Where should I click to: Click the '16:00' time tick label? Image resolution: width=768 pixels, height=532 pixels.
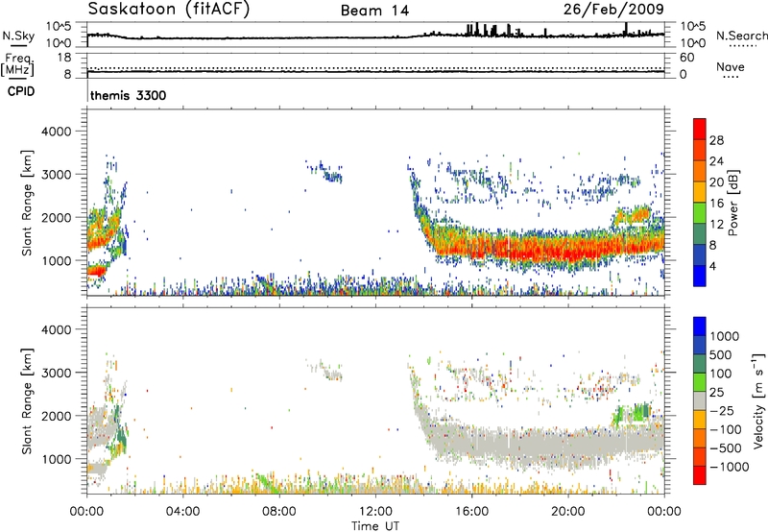pyautogui.click(x=471, y=512)
